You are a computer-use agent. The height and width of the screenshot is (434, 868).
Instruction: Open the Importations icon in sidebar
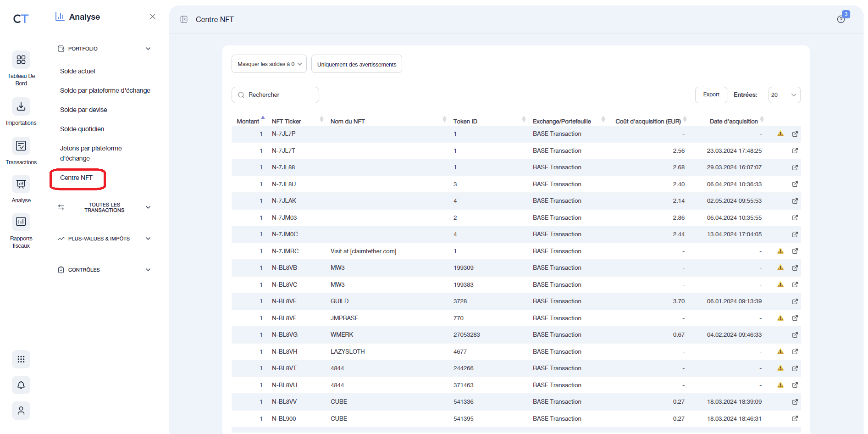coord(21,107)
